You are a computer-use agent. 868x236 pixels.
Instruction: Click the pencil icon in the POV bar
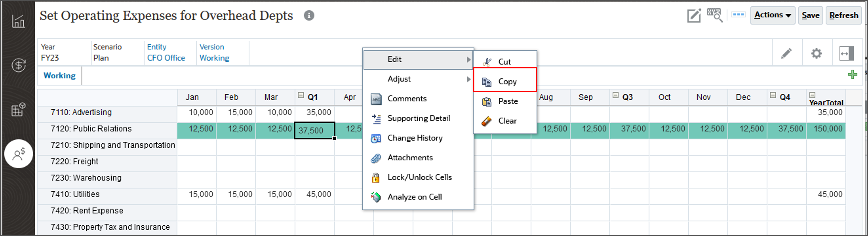pos(786,53)
